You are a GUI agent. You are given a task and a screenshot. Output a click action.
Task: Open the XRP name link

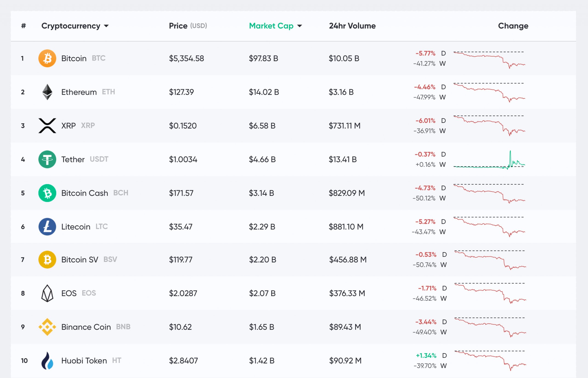pos(68,126)
